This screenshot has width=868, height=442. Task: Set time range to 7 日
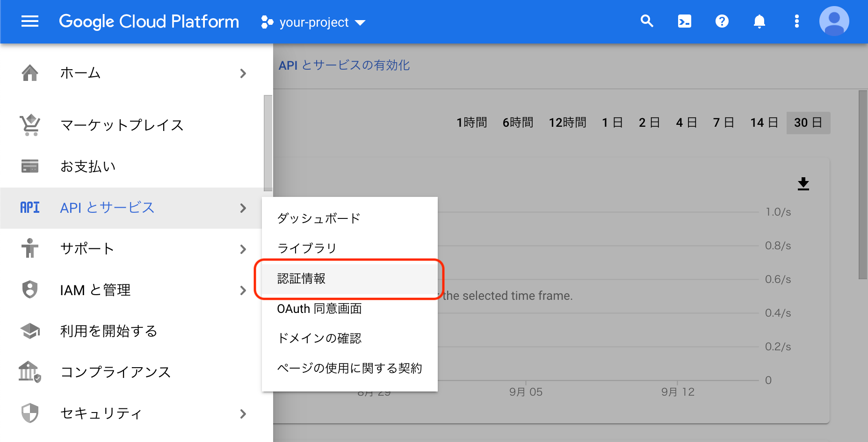click(x=723, y=123)
